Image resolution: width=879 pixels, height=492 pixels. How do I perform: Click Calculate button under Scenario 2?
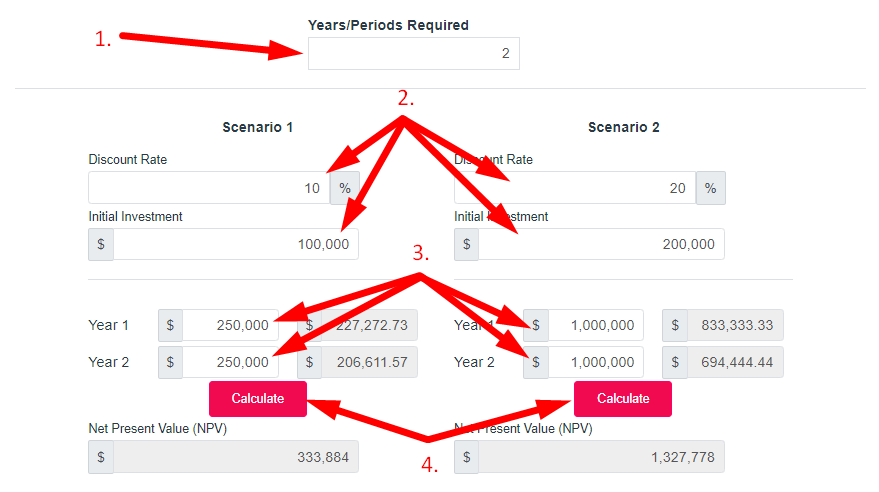623,398
